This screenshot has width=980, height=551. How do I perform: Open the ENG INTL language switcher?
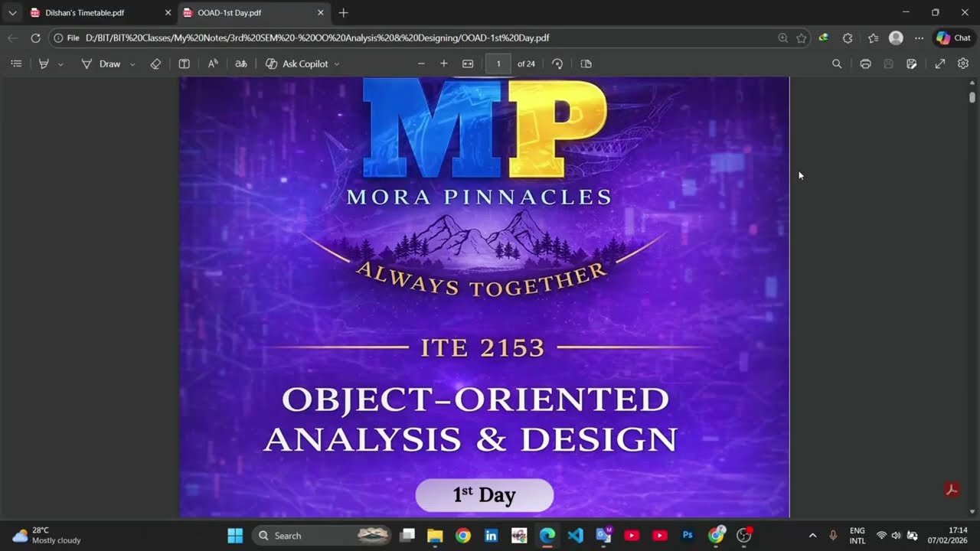[x=857, y=536]
